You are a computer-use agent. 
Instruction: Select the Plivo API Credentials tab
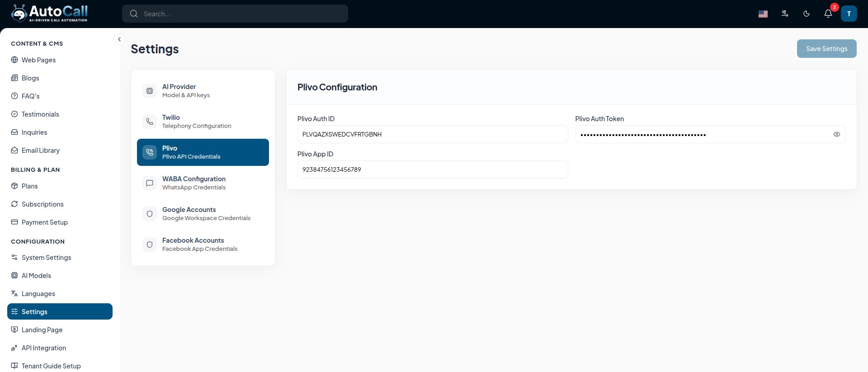pos(203,152)
